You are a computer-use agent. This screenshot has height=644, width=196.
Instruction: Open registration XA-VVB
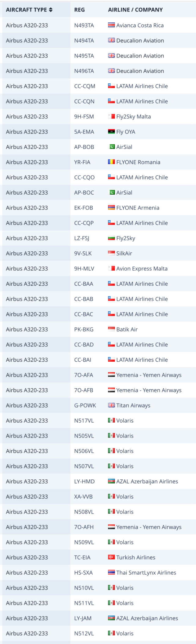(83, 497)
